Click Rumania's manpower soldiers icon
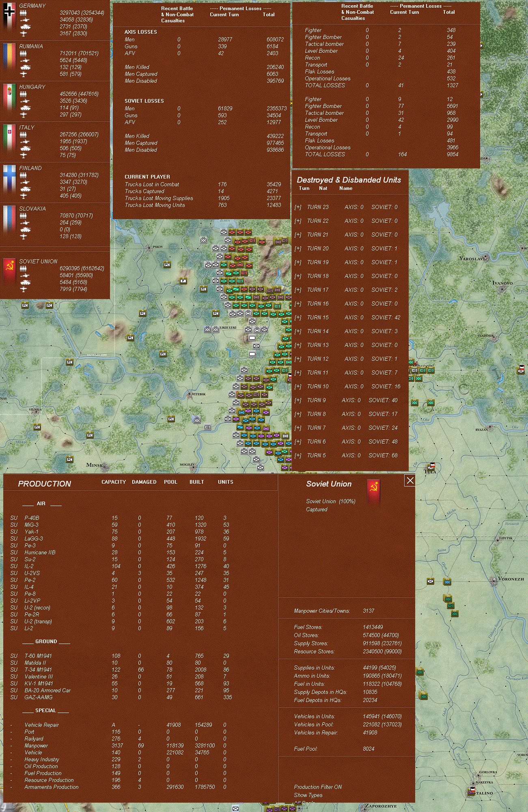Screen dimensions: 528x812 coord(24,54)
